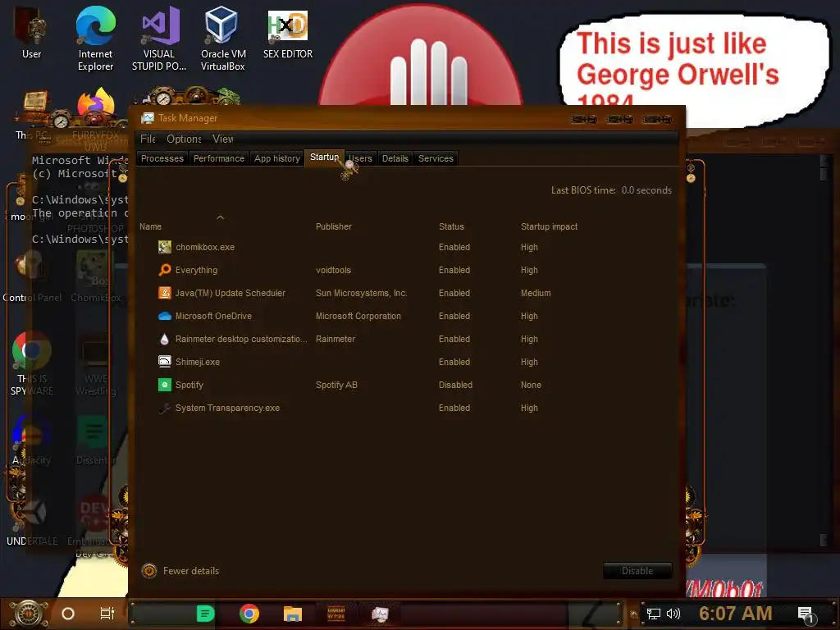Open Options menu in Task Manager
The height and width of the screenshot is (630, 840).
(184, 139)
